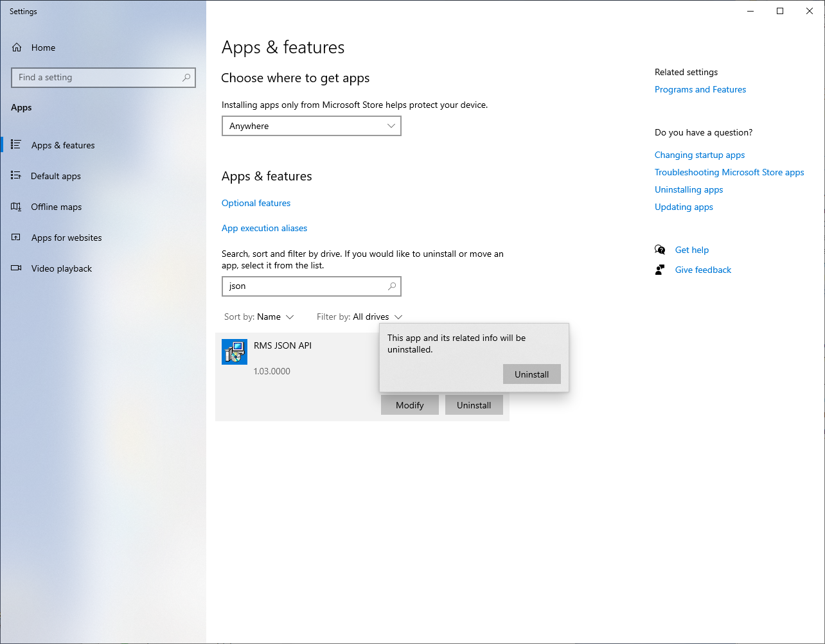Click the Apps & features sidebar icon
The width and height of the screenshot is (825, 644).
coord(17,145)
